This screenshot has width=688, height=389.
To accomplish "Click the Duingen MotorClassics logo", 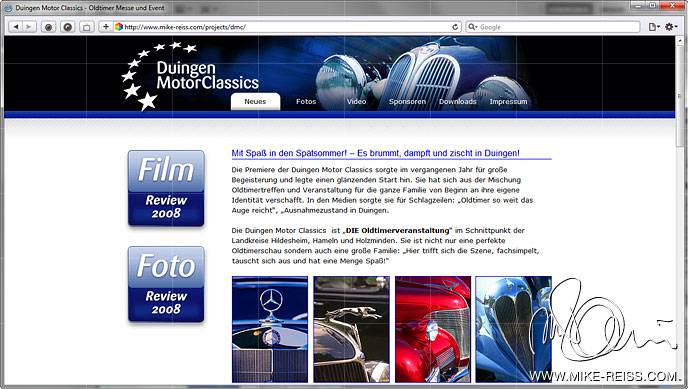I will [x=190, y=77].
